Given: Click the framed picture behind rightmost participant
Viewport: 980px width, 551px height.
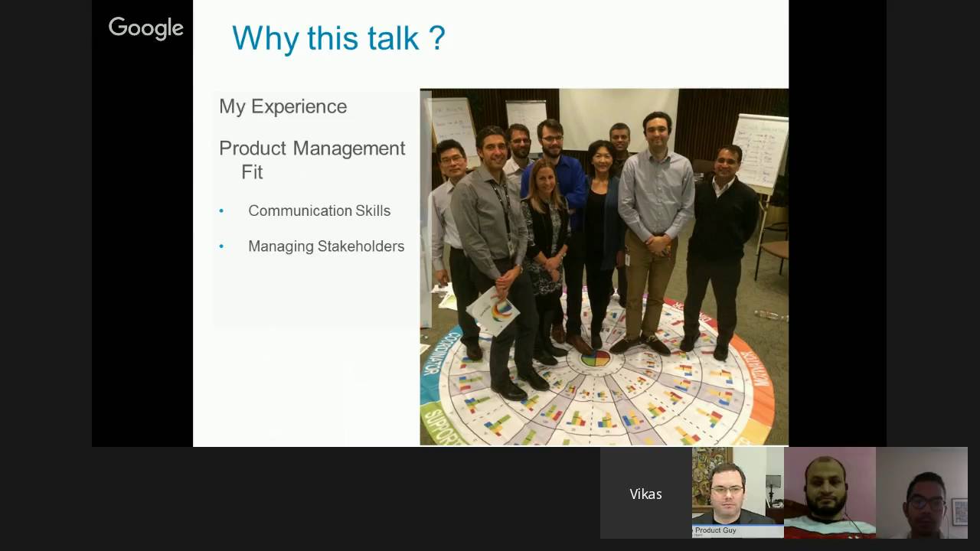Looking at the screenshot, I should (x=959, y=510).
